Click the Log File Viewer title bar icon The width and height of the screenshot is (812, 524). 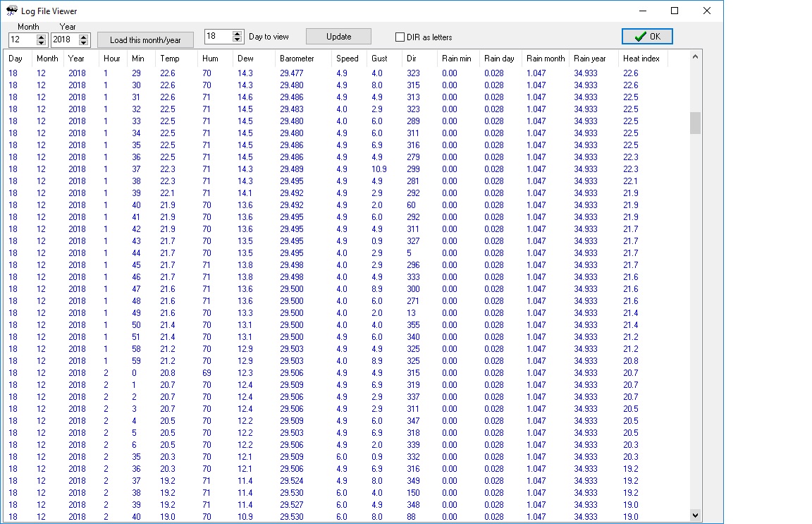point(12,11)
